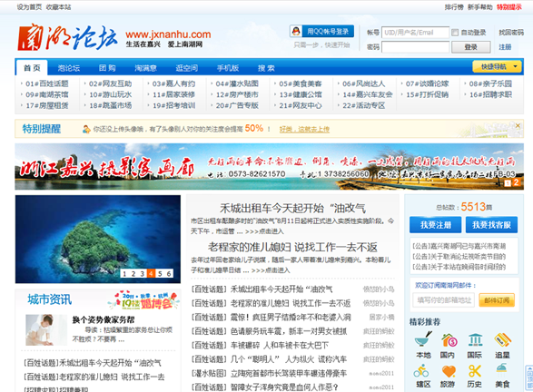
Task: Enable the 自动登录 auto-login checkbox
Action: coord(455,33)
